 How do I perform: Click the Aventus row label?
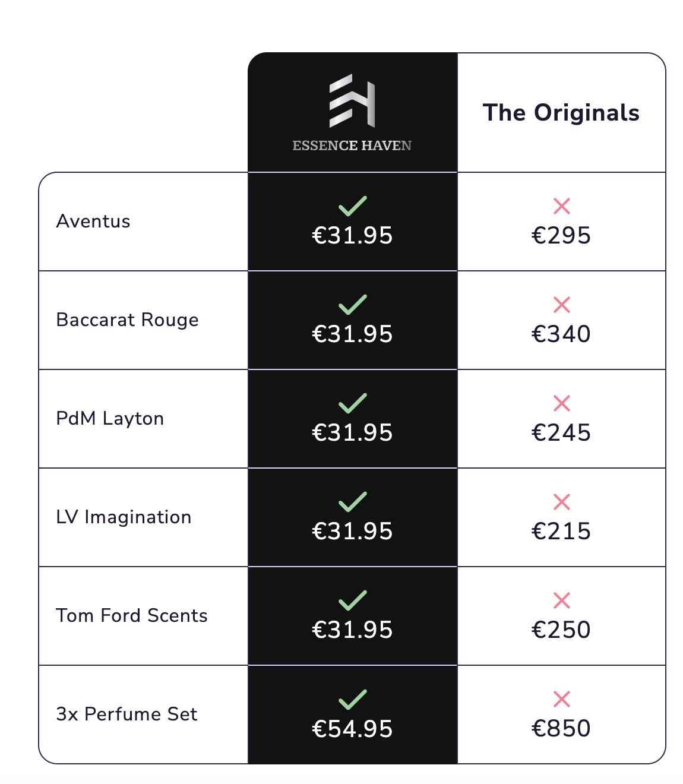[x=93, y=222]
